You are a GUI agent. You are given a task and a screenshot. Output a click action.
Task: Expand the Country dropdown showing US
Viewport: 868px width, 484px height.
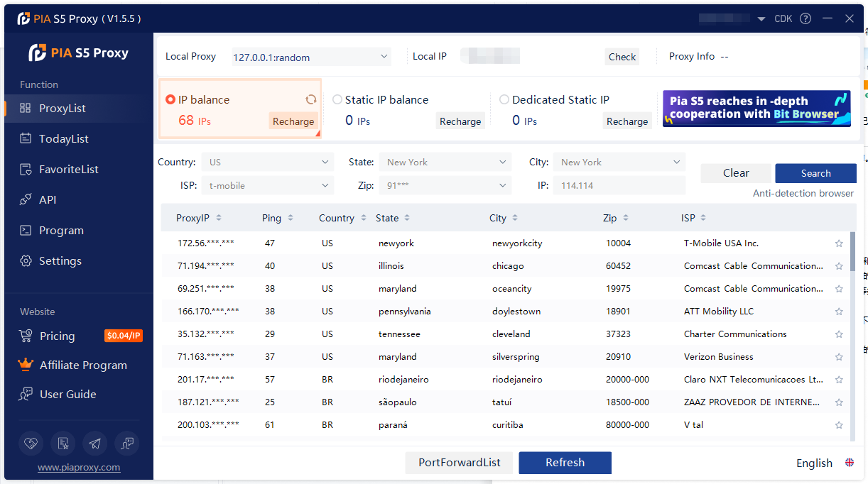tap(267, 163)
